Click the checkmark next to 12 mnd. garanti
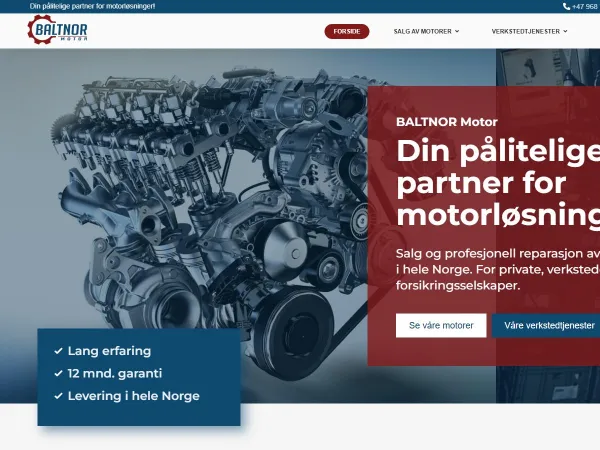The height and width of the screenshot is (450, 600). (x=58, y=373)
